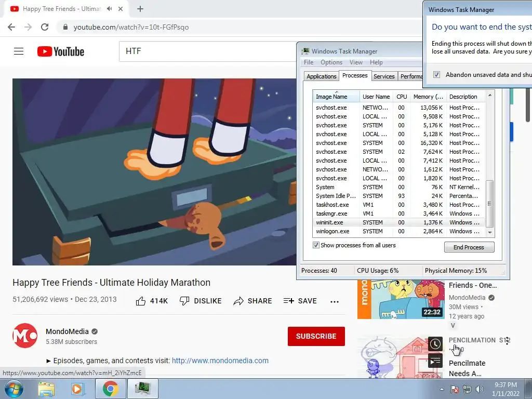532x399 pixels.
Task: Open Task Manager Options menu
Action: [331, 62]
